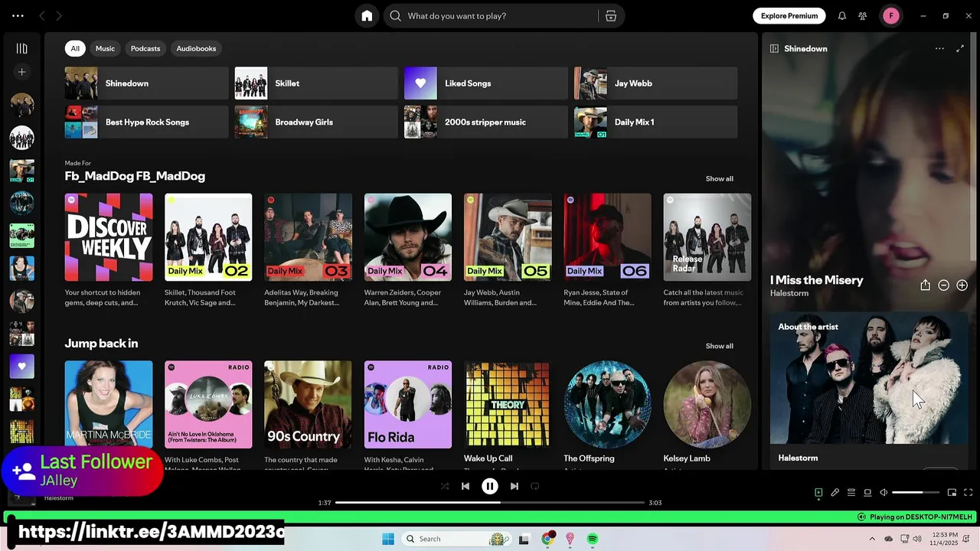Image resolution: width=980 pixels, height=551 pixels.
Task: Open Friend Activity icon
Action: pyautogui.click(x=863, y=16)
